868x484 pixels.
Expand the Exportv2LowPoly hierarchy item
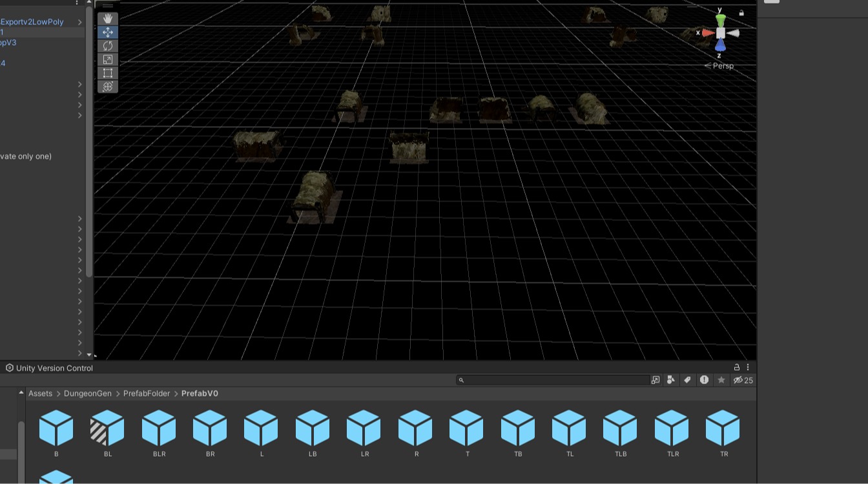pyautogui.click(x=79, y=21)
